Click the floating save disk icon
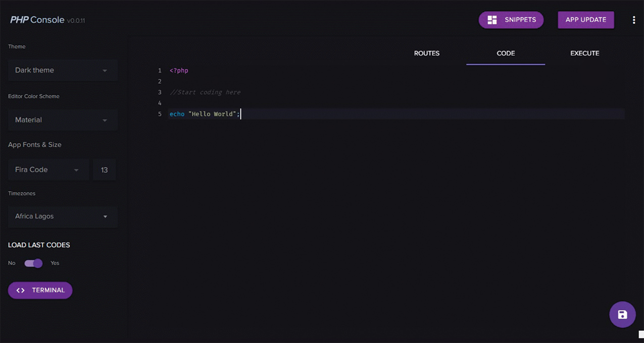Viewport: 644px width, 343px height. 622,315
